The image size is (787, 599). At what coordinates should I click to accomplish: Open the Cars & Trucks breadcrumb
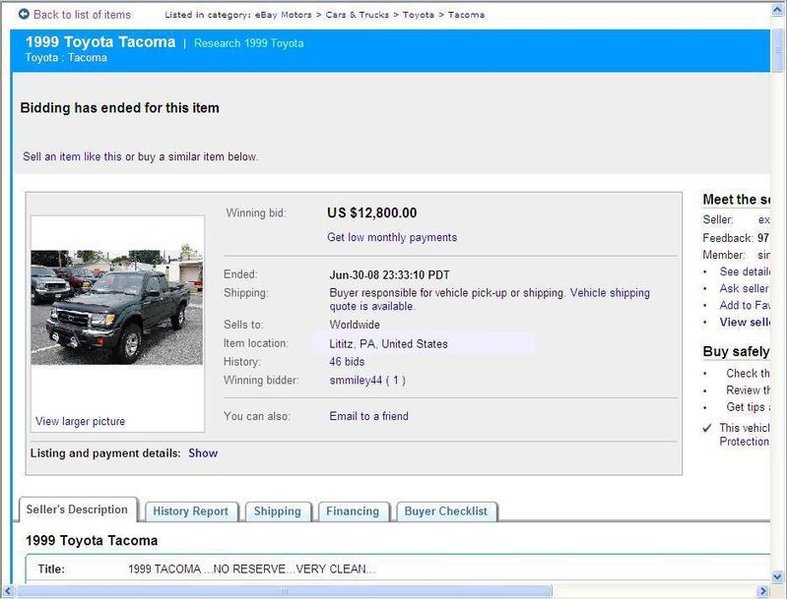(x=357, y=15)
